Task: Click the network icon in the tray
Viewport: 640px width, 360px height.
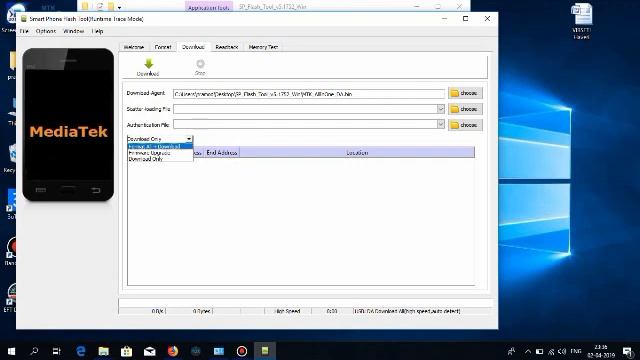Action: point(551,351)
